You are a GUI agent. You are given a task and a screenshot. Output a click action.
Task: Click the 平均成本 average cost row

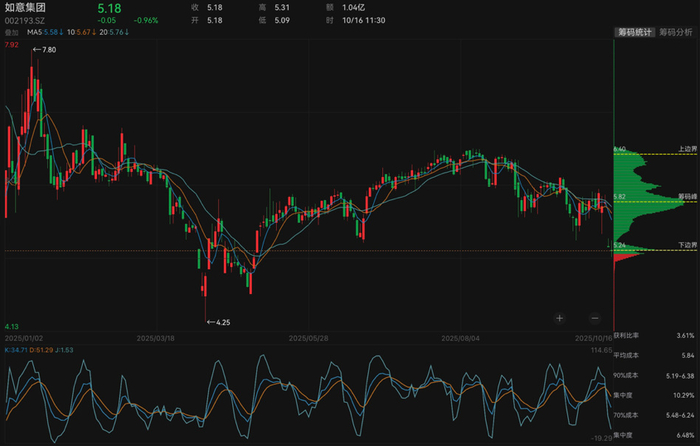pos(655,355)
